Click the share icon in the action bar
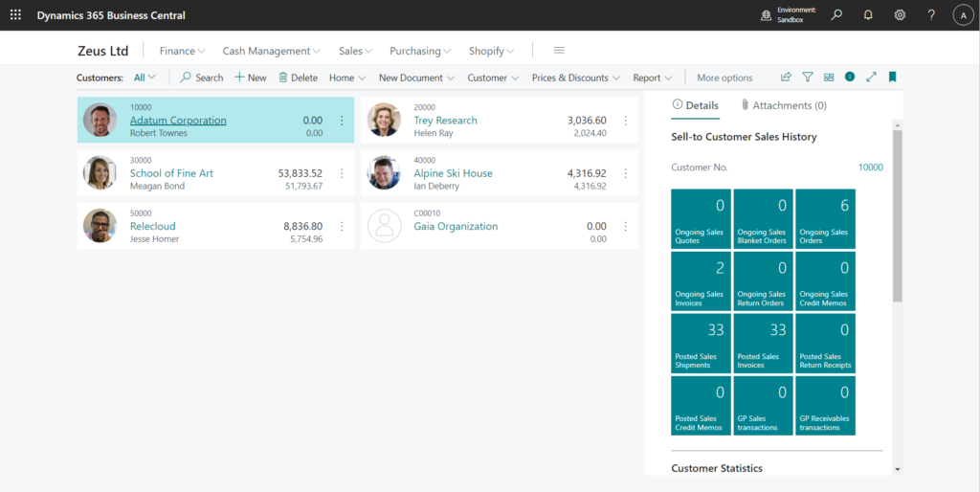This screenshot has height=492, width=980. click(787, 77)
